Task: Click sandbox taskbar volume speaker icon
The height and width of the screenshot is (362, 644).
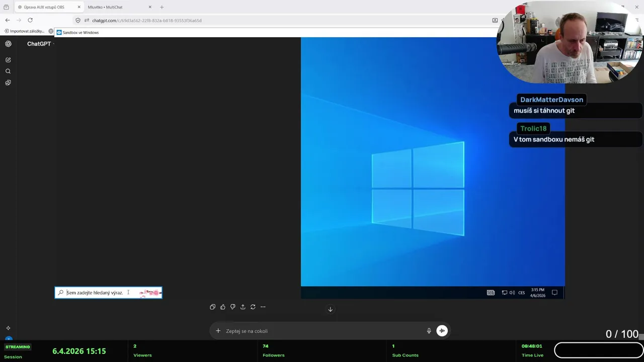Action: click(x=512, y=293)
